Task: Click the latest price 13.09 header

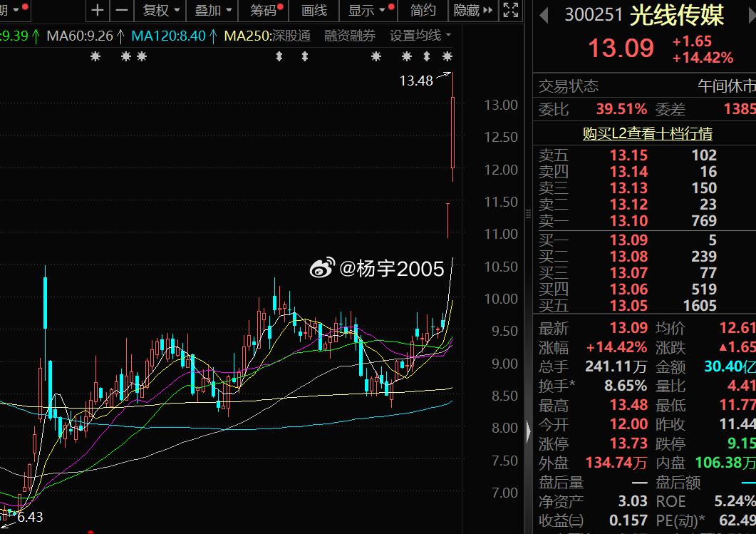Action: 621,48
